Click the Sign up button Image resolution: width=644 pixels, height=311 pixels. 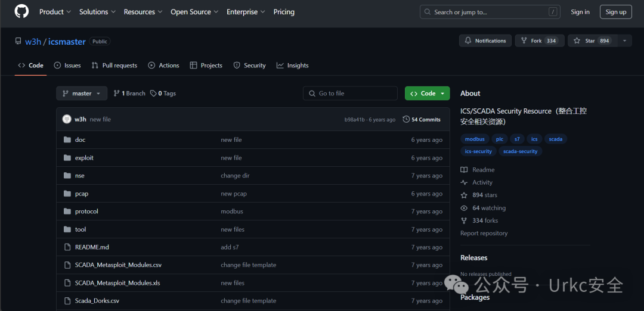(615, 12)
